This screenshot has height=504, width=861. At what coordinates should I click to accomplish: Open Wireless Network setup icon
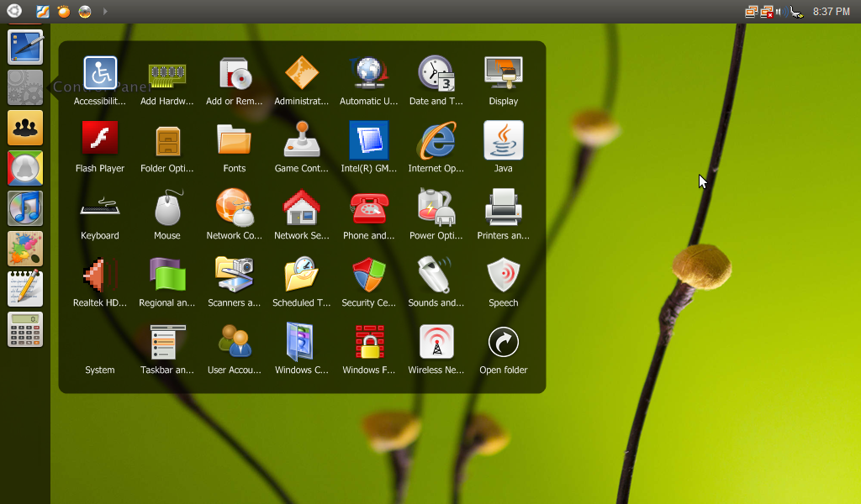[436, 342]
